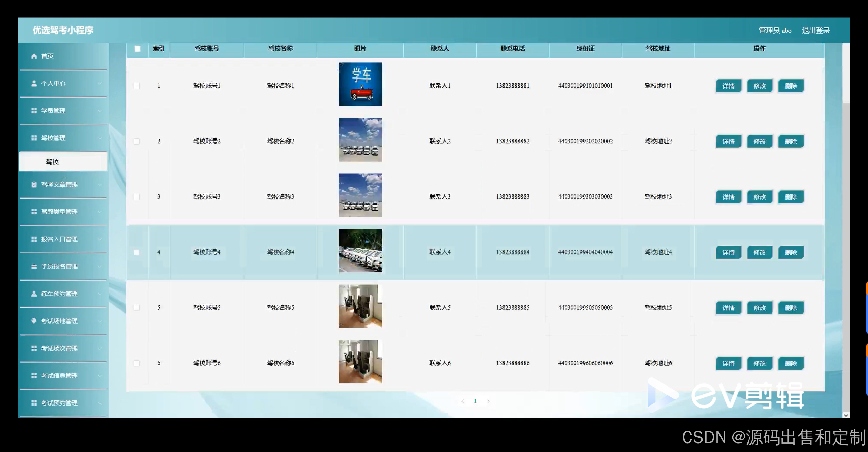Open the 驾校 submenu item
Screen dimensions: 868x452
click(53, 162)
